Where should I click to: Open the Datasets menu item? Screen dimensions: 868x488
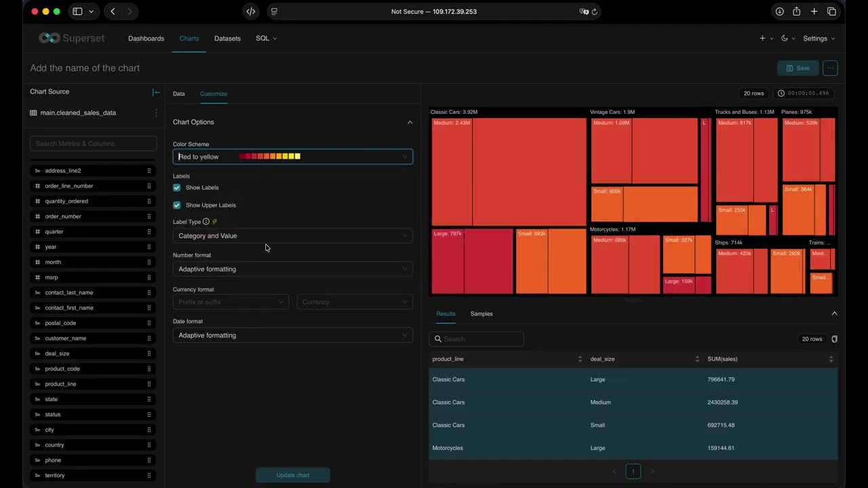tap(227, 39)
